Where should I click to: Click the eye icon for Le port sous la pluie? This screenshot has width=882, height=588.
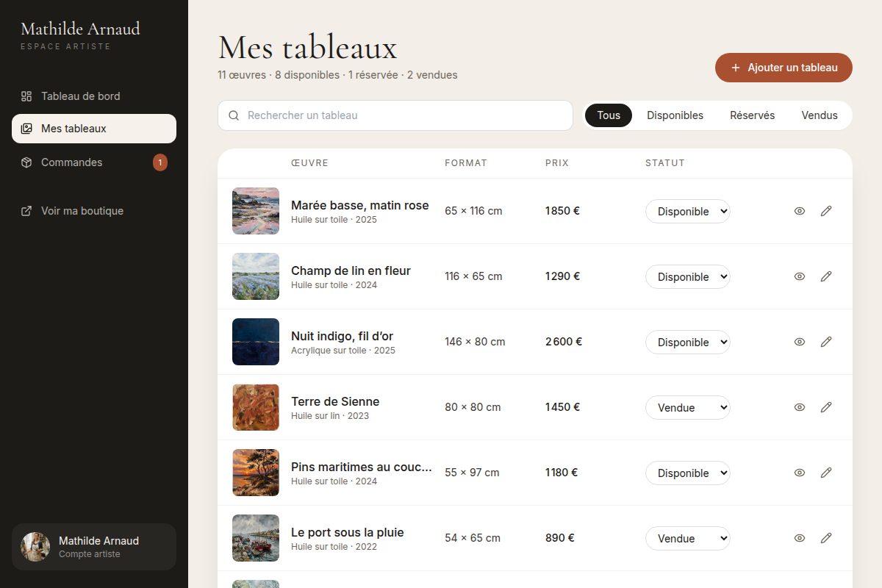[x=800, y=538]
